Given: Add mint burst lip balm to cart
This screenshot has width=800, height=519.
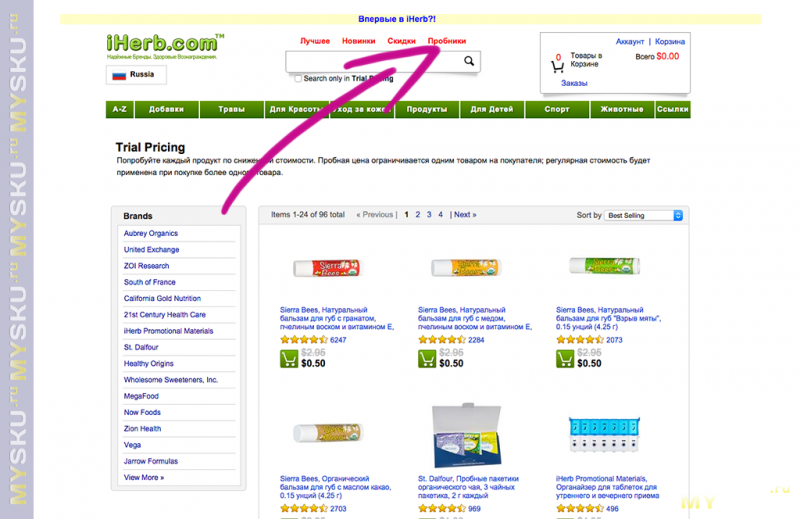Looking at the screenshot, I should (x=565, y=359).
